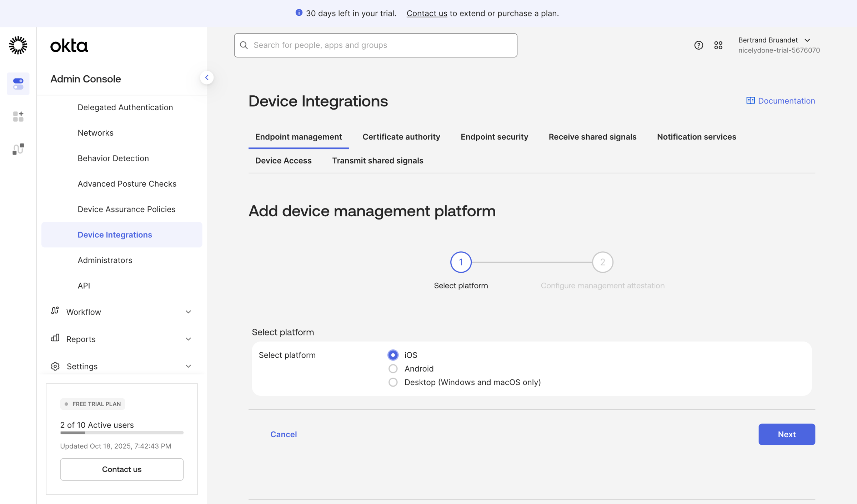
Task: Click step 1 Select platform circle
Action: tap(461, 262)
